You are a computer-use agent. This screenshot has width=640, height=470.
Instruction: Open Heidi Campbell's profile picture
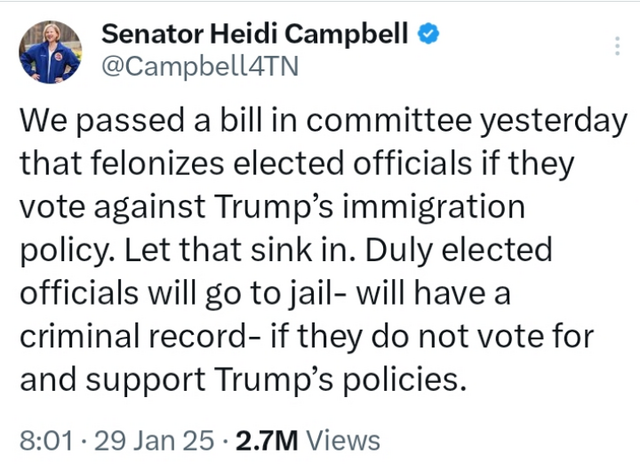49,52
